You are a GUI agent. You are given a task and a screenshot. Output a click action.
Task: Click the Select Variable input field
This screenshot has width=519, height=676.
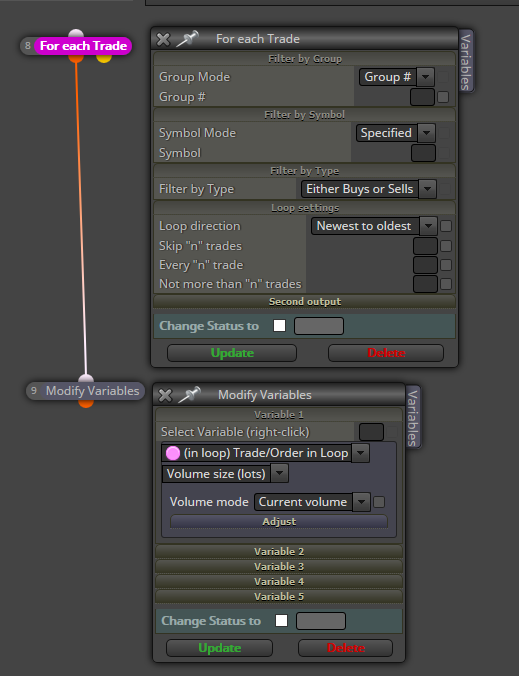point(372,432)
